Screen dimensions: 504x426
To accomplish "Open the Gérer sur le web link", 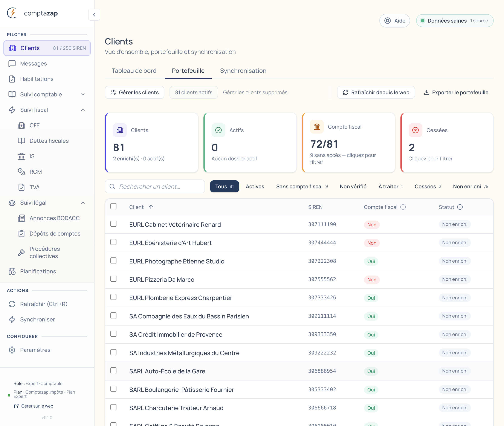I will [x=34, y=406].
